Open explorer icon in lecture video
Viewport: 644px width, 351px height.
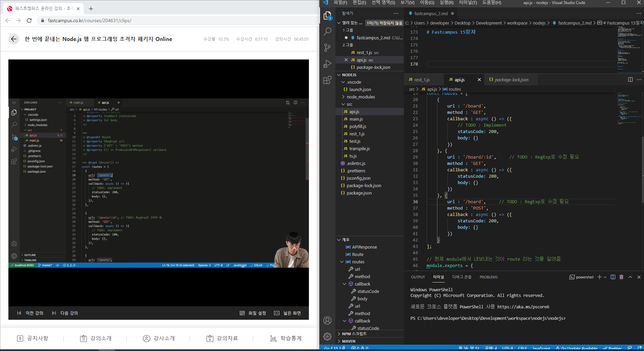tap(14, 113)
